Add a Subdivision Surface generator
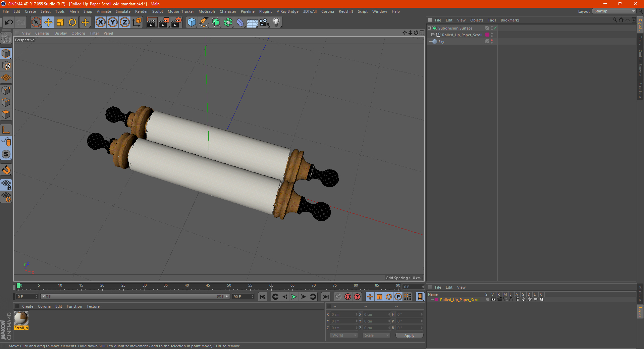This screenshot has width=644, height=349. (x=216, y=22)
